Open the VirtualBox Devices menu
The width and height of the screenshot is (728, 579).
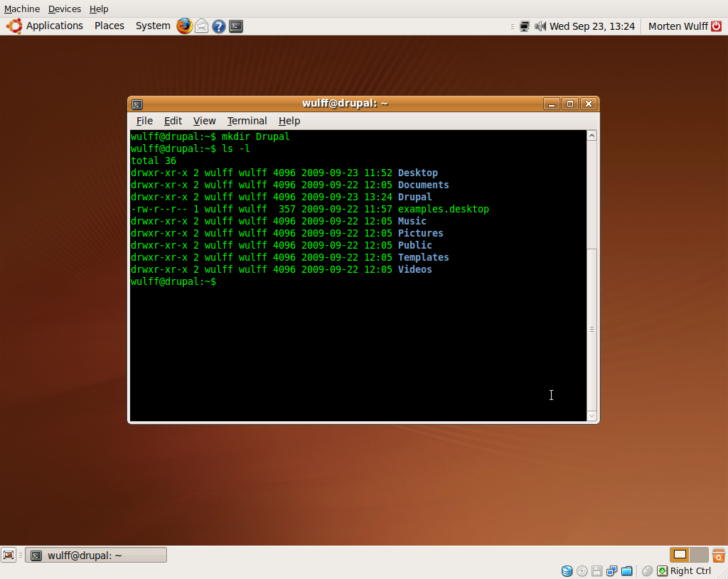[65, 9]
